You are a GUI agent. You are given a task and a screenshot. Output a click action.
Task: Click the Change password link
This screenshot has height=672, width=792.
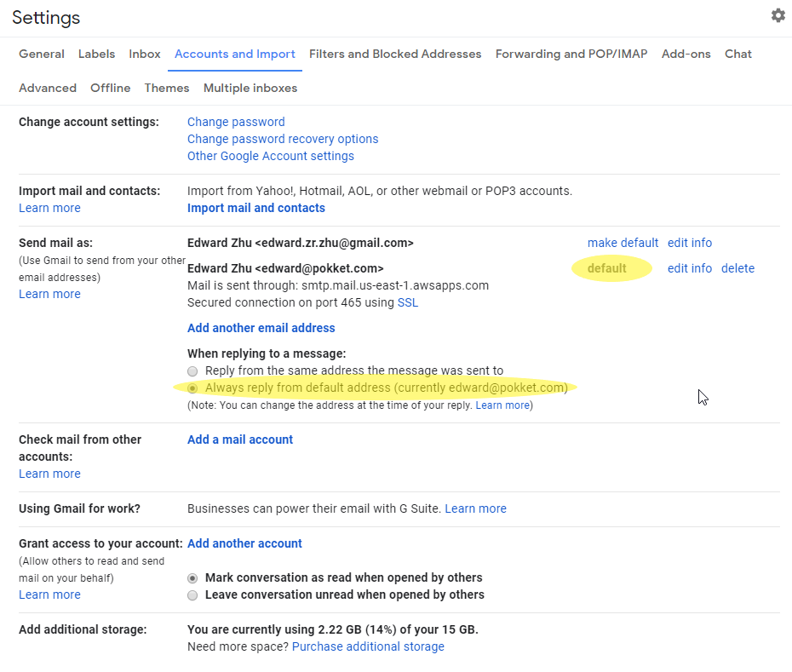236,122
